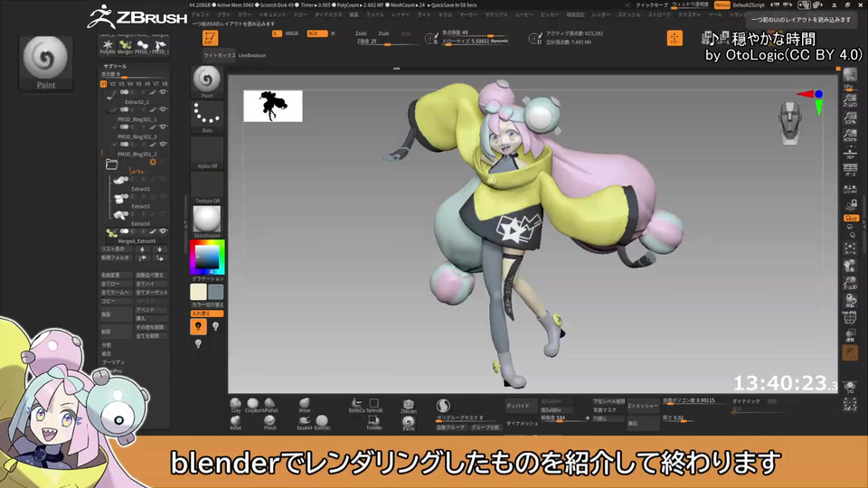Toggle the orange light bulb button

(198, 326)
